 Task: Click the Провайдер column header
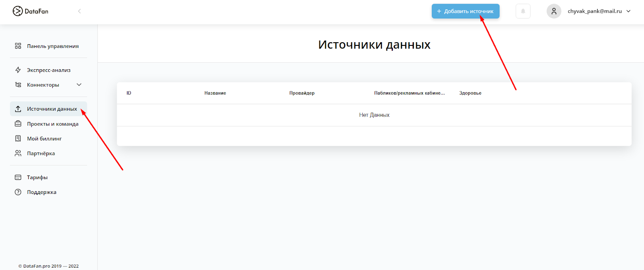coord(302,93)
